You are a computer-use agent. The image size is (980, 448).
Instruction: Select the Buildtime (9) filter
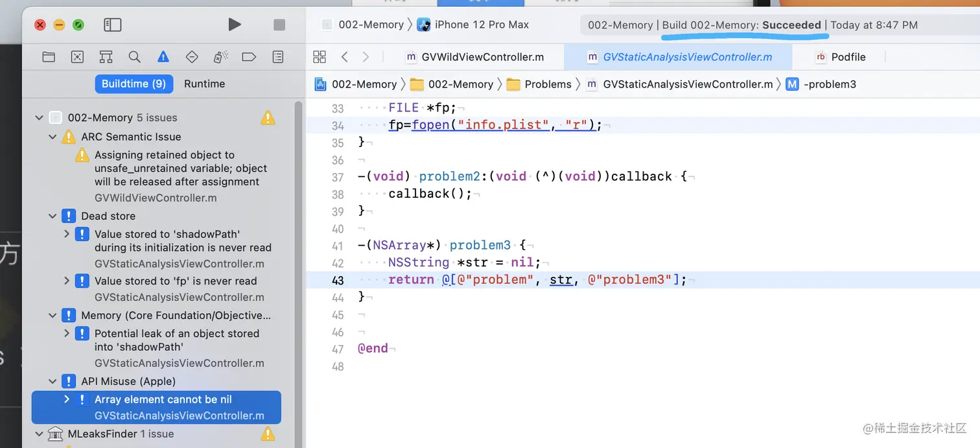[134, 84]
